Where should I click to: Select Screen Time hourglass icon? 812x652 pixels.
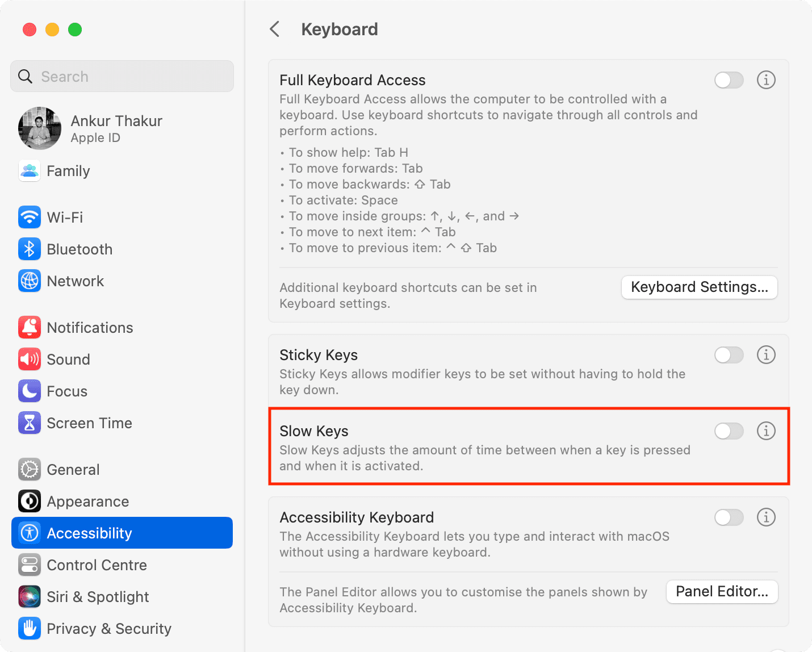coord(30,423)
